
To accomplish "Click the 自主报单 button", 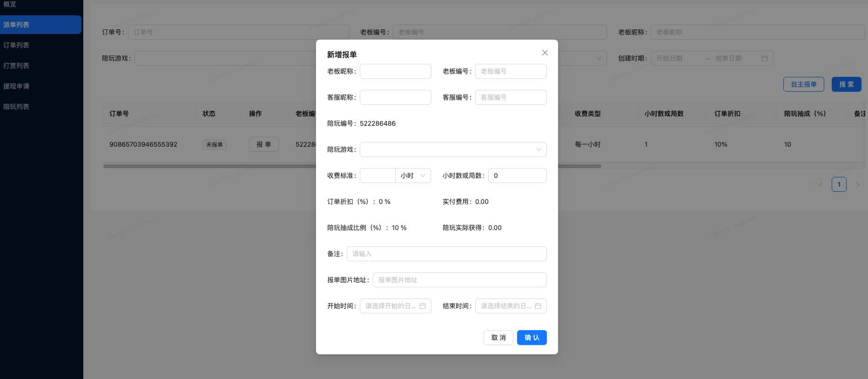I will pos(803,84).
